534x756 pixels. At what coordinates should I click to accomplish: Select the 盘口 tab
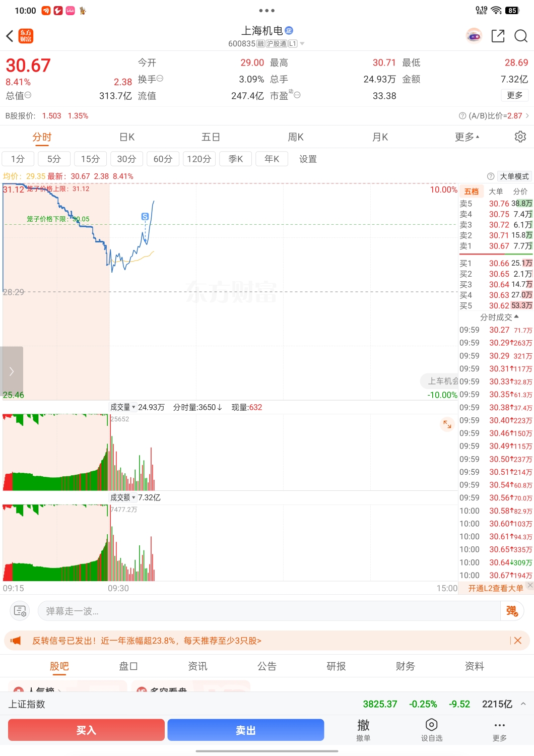point(128,666)
